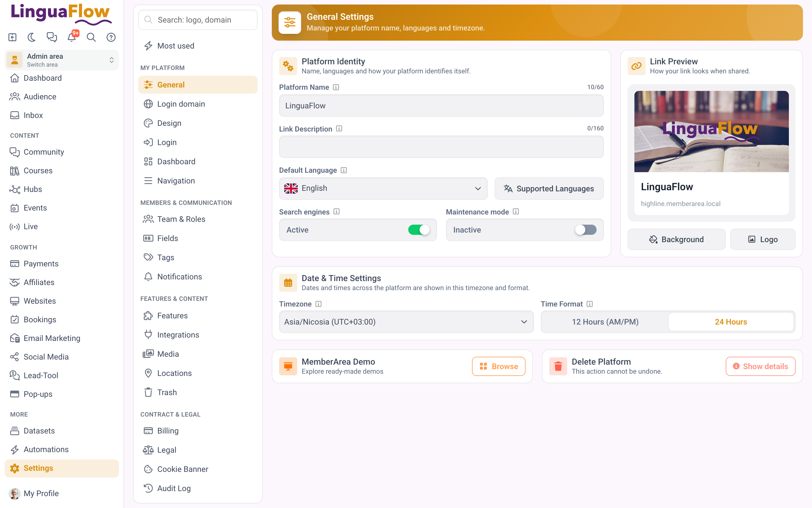Viewport: 812px width, 508px height.
Task: Click the link preview book thumbnail
Action: click(x=711, y=131)
